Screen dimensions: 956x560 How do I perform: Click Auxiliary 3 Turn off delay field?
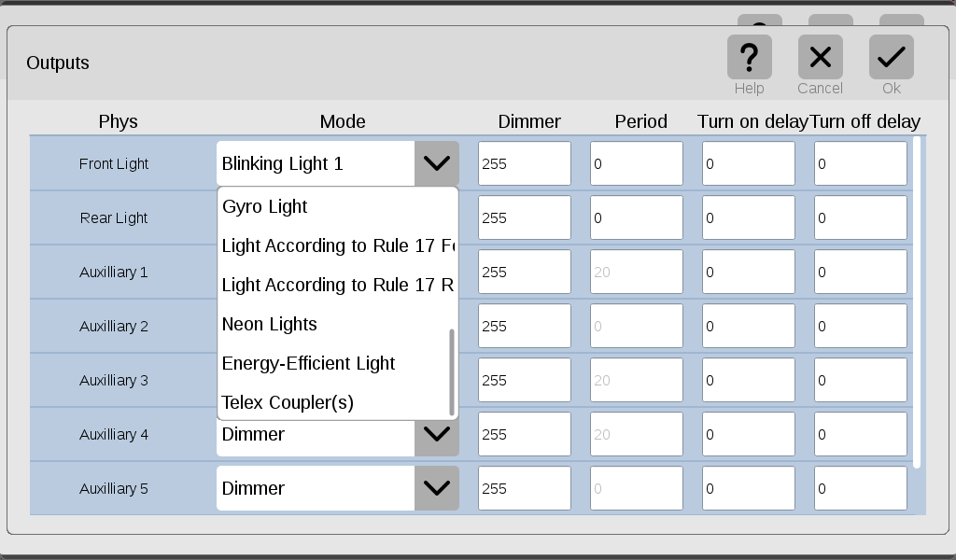(861, 380)
